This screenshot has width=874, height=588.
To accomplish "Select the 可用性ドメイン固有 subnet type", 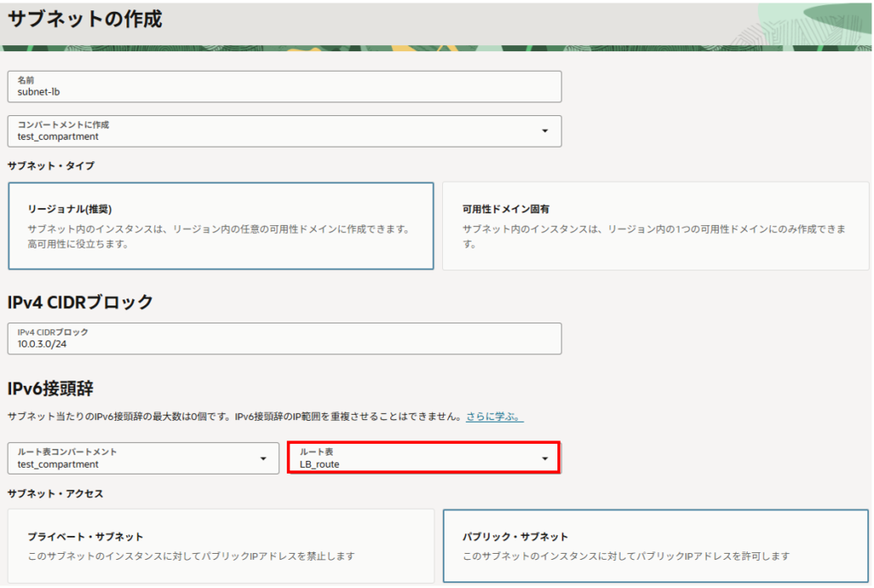I will (x=655, y=226).
